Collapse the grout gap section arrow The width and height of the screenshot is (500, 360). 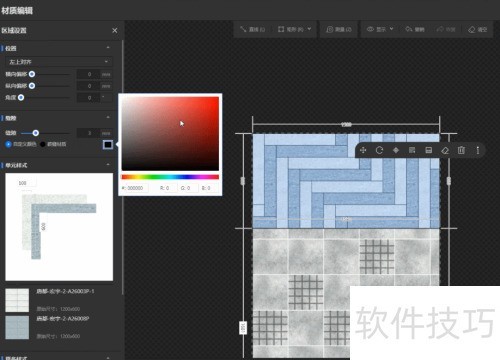pyautogui.click(x=108, y=118)
